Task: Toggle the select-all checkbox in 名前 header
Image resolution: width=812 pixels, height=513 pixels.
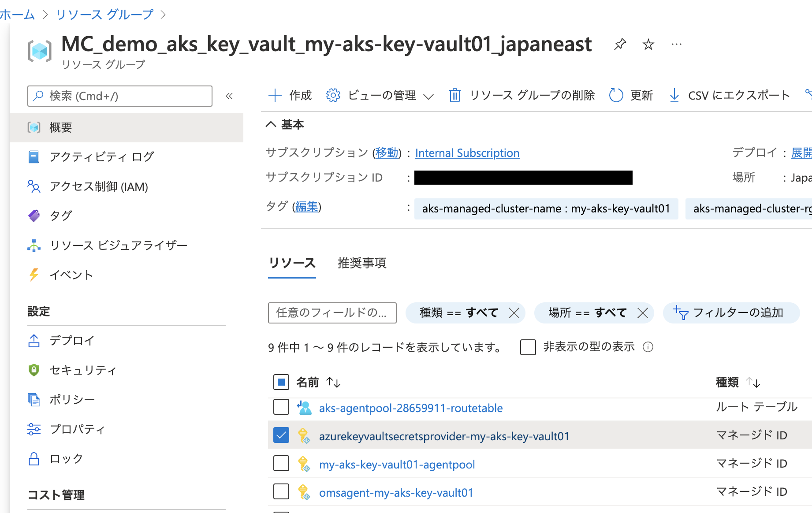Action: point(281,382)
